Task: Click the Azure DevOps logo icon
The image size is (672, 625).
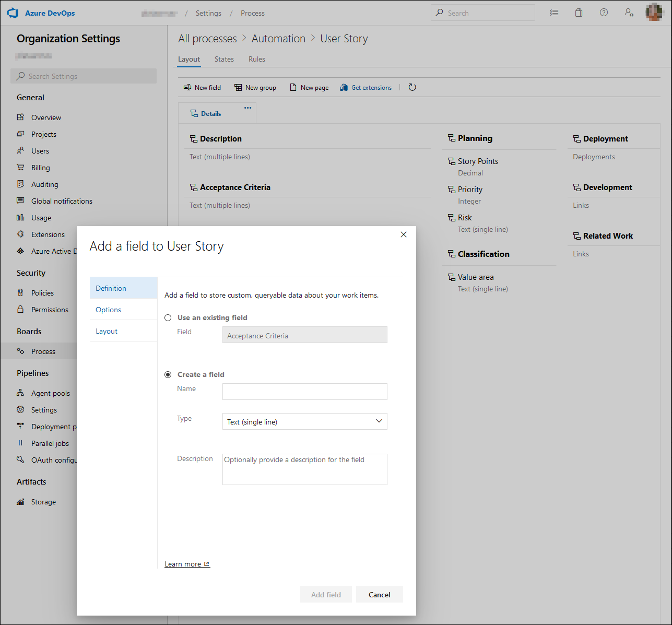Action: point(13,13)
